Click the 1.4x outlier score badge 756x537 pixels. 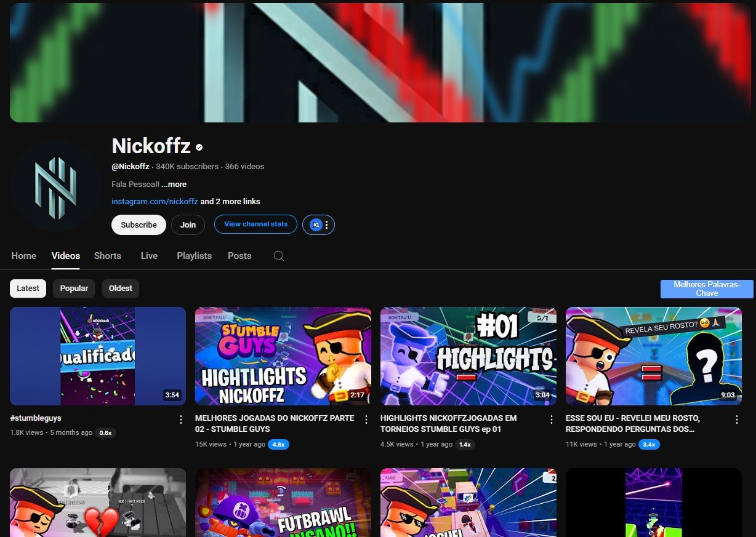[x=465, y=444]
